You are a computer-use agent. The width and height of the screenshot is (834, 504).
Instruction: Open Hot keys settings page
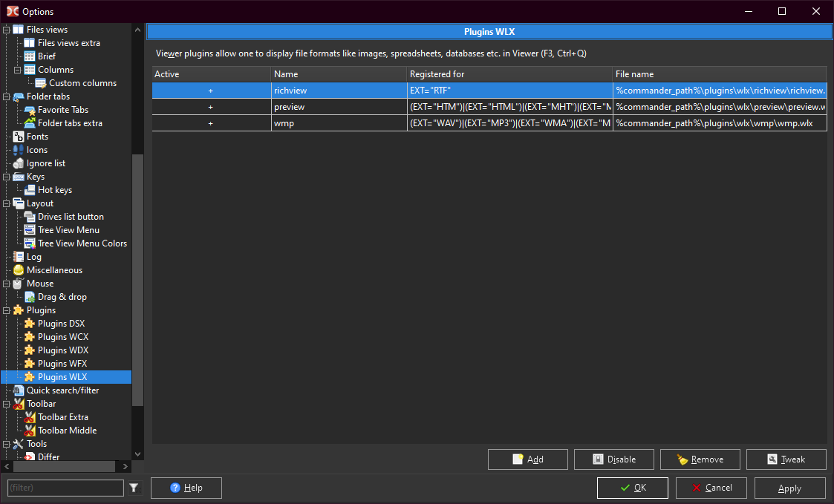pos(54,190)
